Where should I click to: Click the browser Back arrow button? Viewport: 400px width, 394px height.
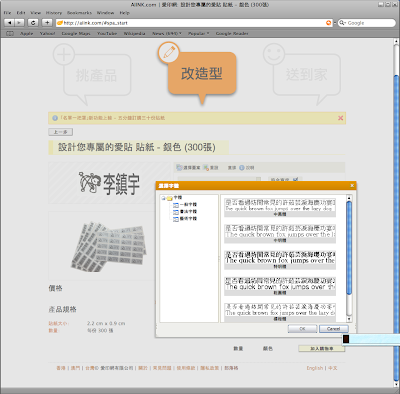tap(9, 23)
